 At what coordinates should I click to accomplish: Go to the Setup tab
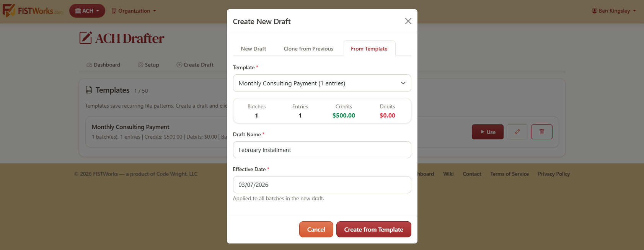pos(148,65)
